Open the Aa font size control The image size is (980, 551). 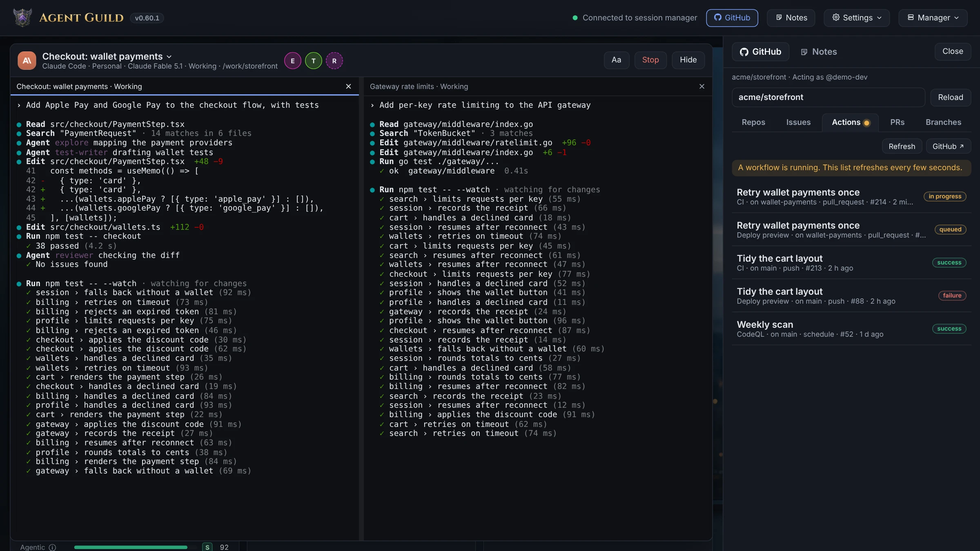click(617, 60)
